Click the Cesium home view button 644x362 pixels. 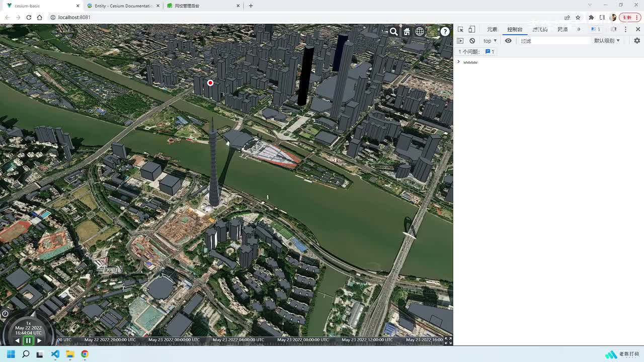407,32
